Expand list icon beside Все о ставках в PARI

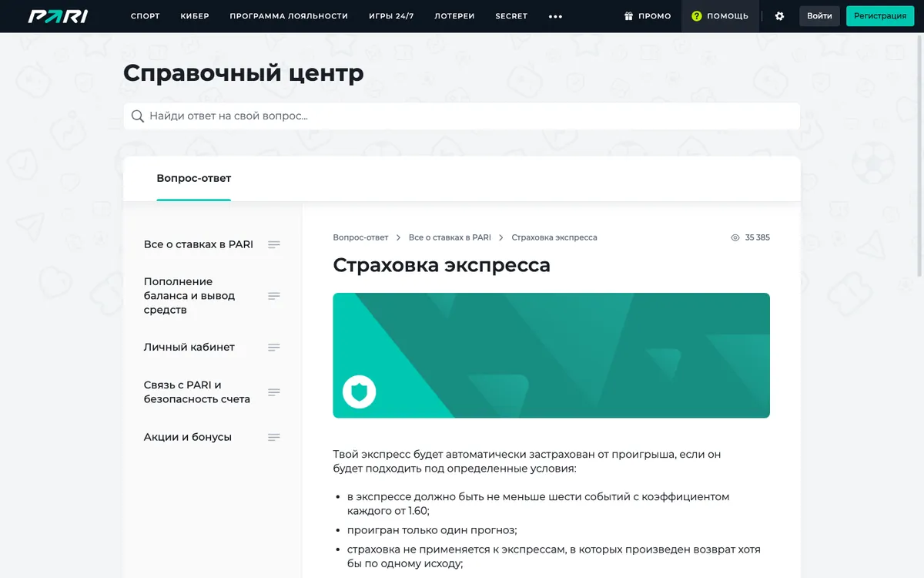(x=274, y=244)
